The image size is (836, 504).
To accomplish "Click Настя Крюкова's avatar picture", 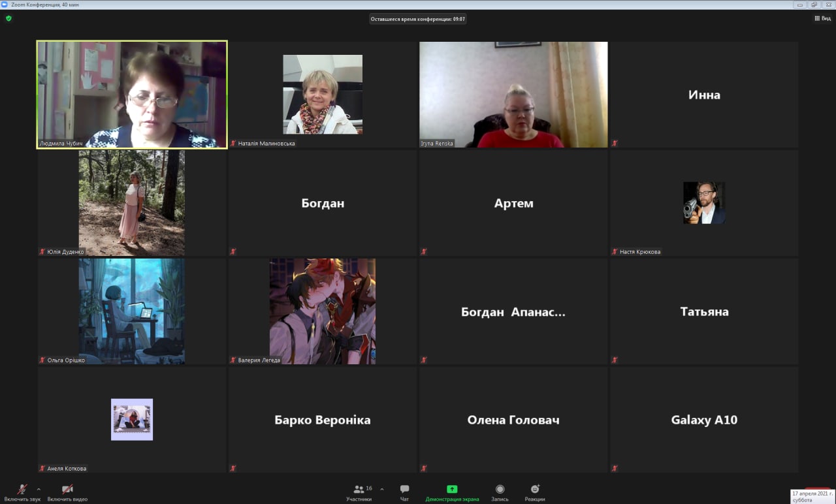I will pos(704,203).
